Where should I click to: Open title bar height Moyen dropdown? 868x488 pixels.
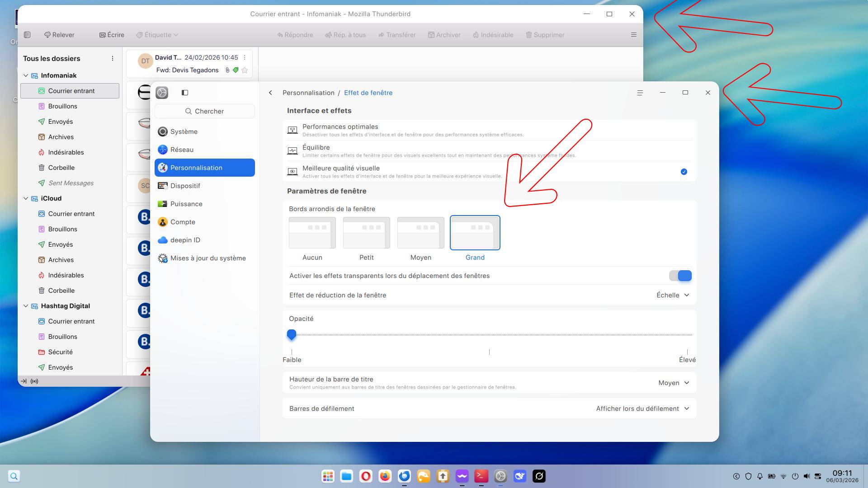pos(674,383)
